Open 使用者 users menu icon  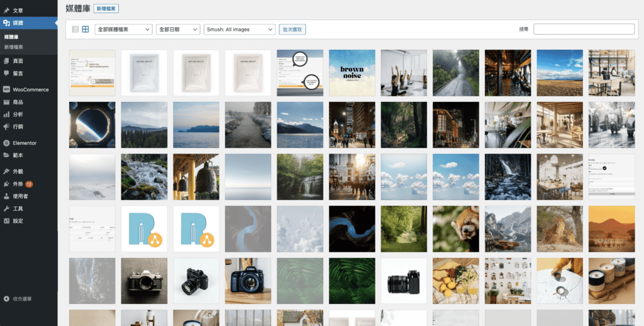point(6,196)
